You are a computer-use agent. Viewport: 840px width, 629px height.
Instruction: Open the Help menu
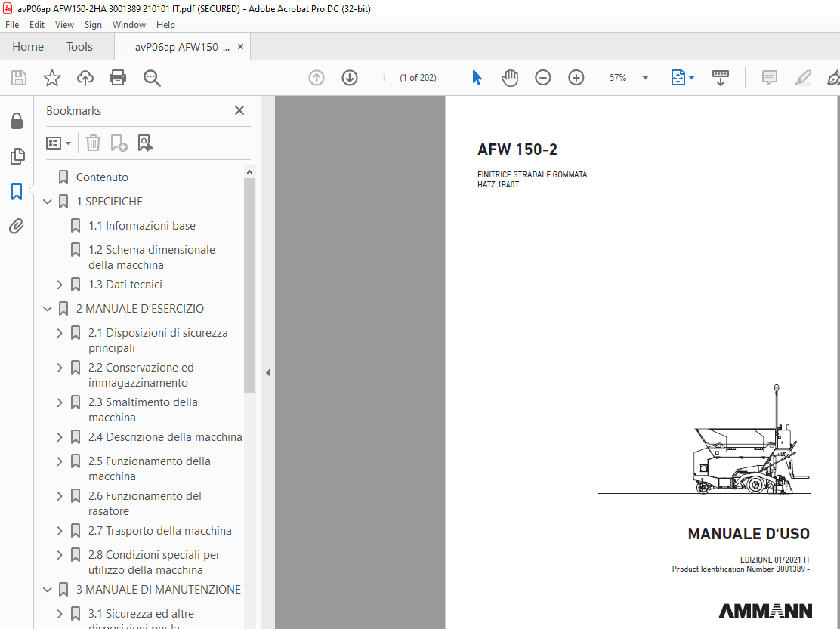pos(165,25)
